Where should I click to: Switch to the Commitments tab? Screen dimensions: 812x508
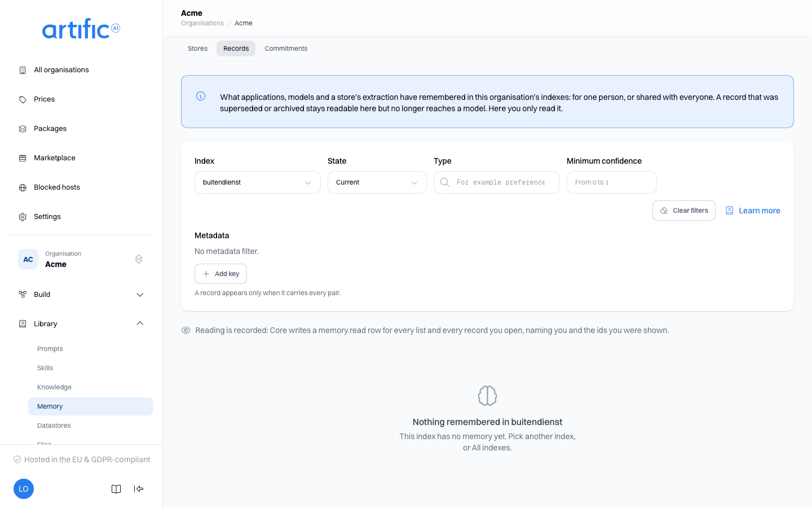coord(286,49)
